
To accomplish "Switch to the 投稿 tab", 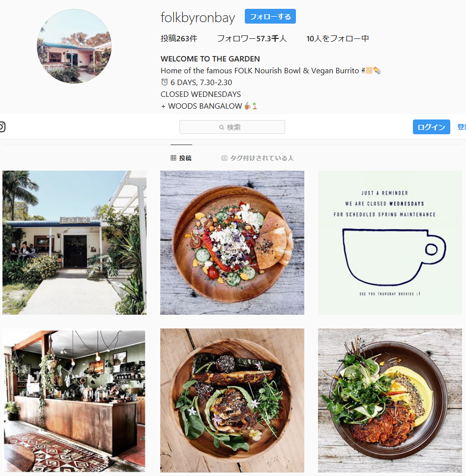I will pos(181,158).
